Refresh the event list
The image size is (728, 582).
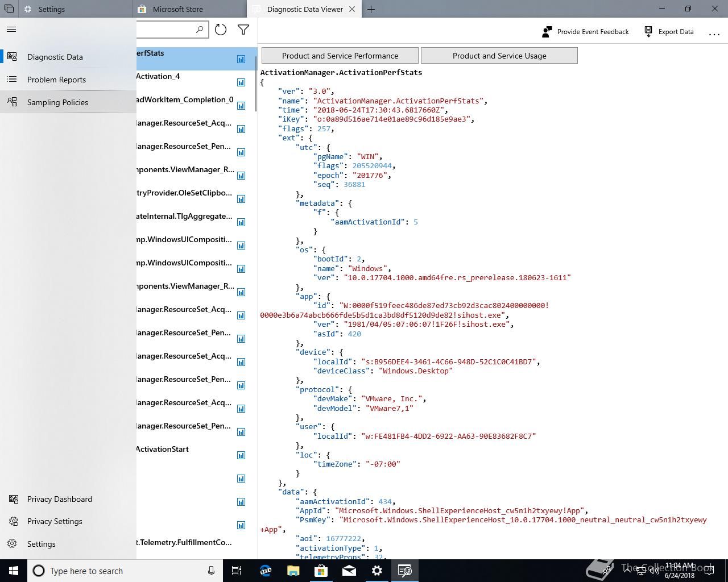221,30
